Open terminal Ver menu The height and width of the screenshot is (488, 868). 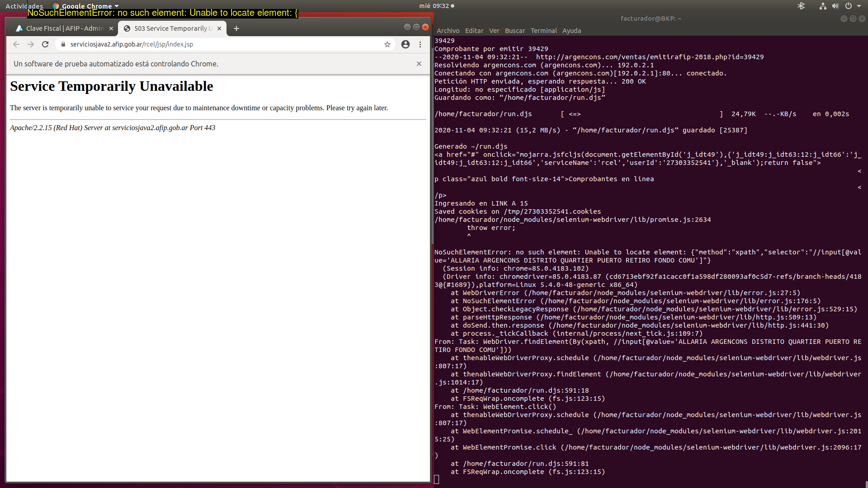tap(494, 31)
